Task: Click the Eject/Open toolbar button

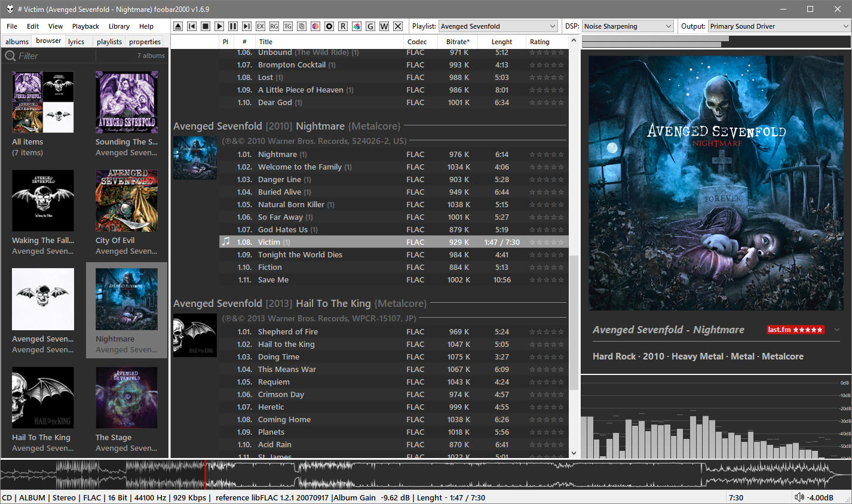Action: [x=178, y=26]
